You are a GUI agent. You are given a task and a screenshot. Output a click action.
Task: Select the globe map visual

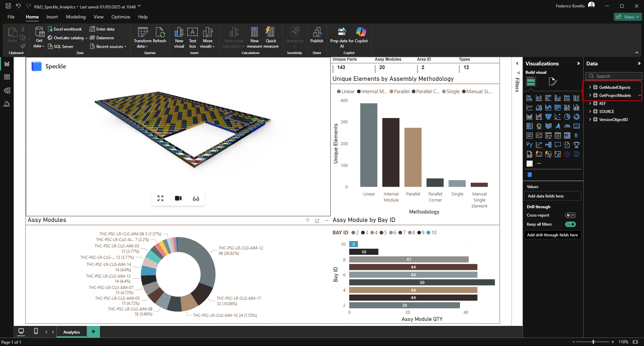pyautogui.click(x=539, y=126)
